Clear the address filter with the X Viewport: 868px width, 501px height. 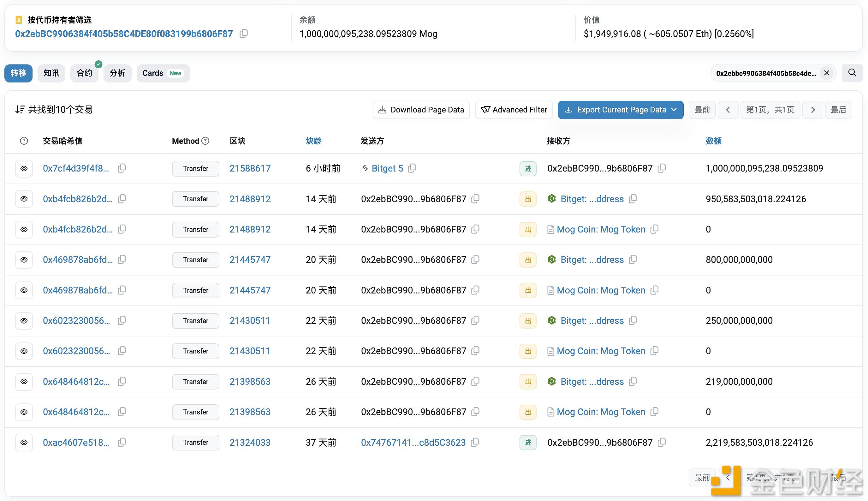(x=826, y=73)
